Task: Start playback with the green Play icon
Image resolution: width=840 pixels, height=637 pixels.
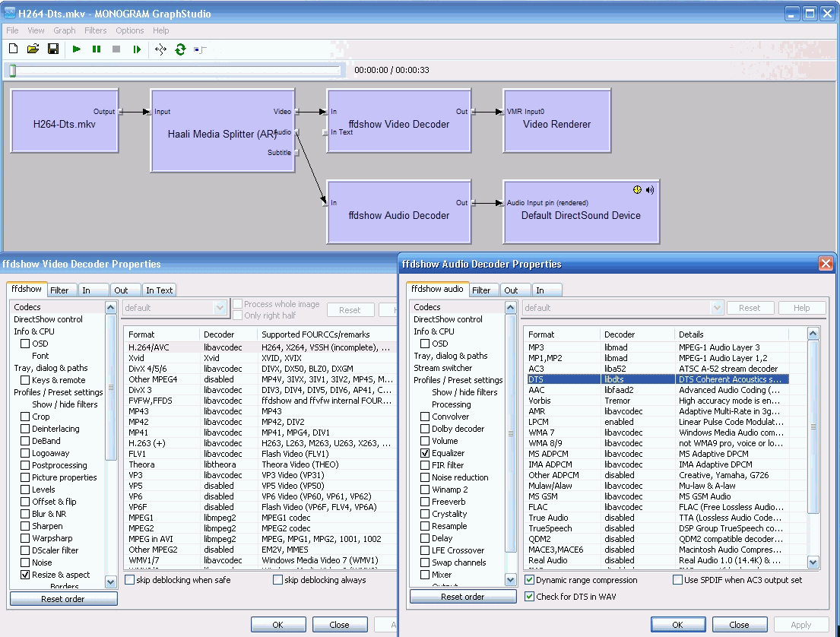Action: [x=77, y=49]
